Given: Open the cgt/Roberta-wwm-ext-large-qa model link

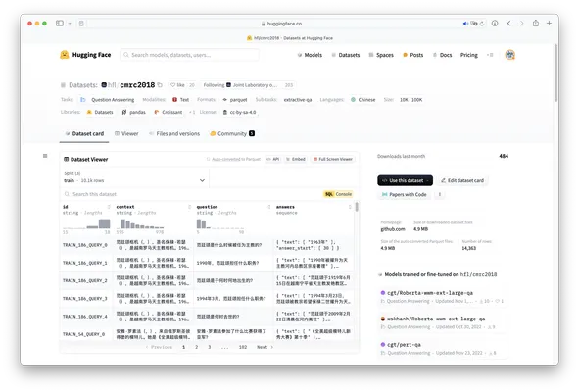Looking at the screenshot, I should point(430,293).
